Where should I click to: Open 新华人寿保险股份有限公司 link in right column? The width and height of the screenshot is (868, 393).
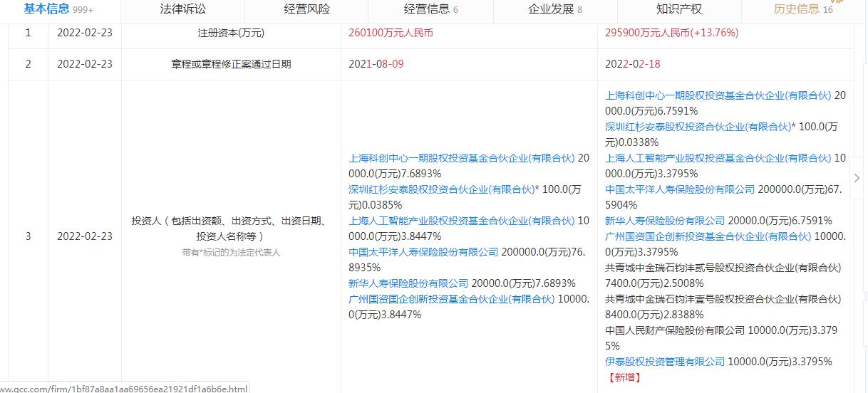click(x=665, y=221)
